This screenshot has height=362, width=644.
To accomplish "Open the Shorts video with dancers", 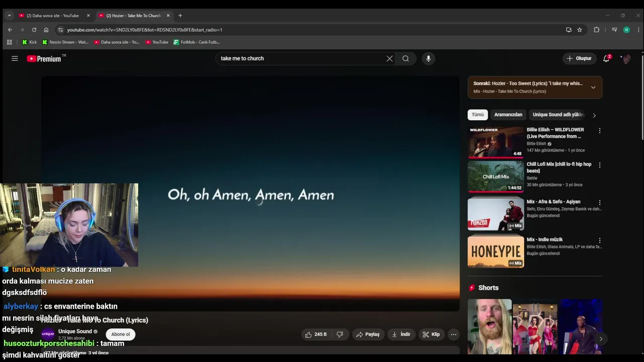I will pos(535,327).
